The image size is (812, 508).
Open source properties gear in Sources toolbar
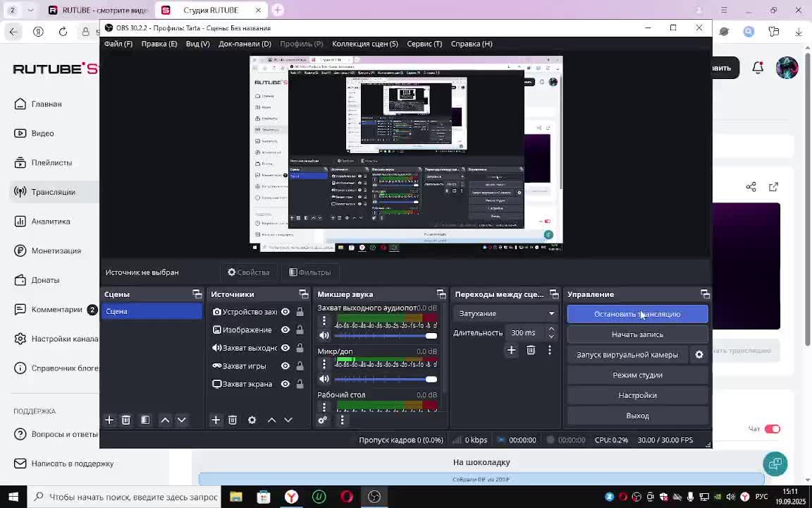click(252, 420)
